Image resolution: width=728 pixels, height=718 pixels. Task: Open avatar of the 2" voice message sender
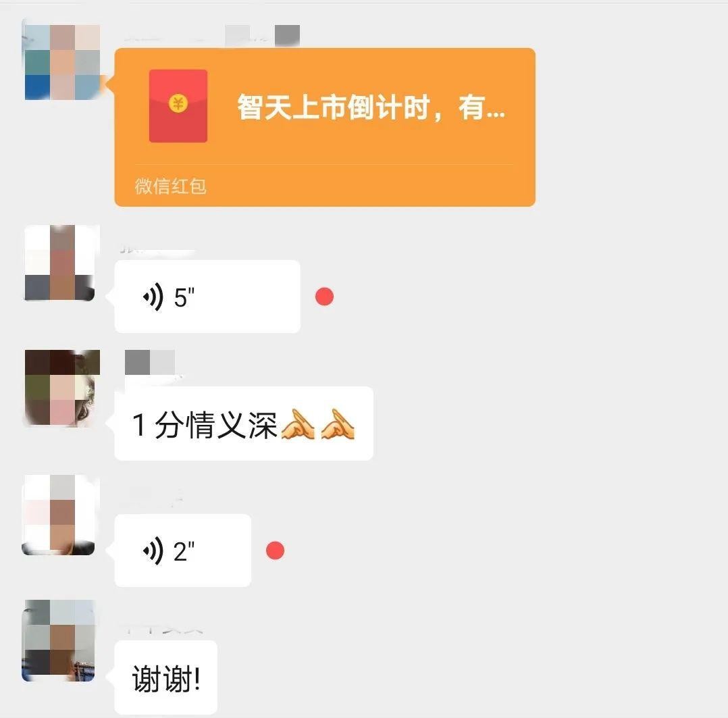tap(59, 515)
